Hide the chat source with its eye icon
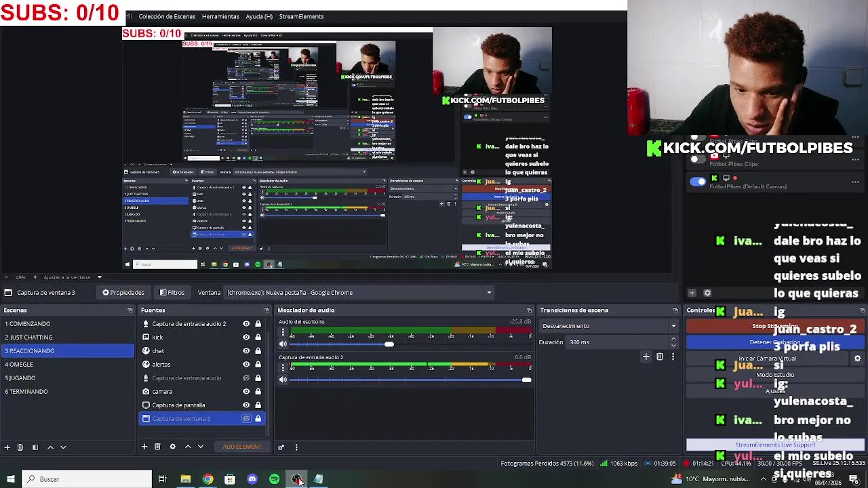This screenshot has height=488, width=868. point(246,351)
